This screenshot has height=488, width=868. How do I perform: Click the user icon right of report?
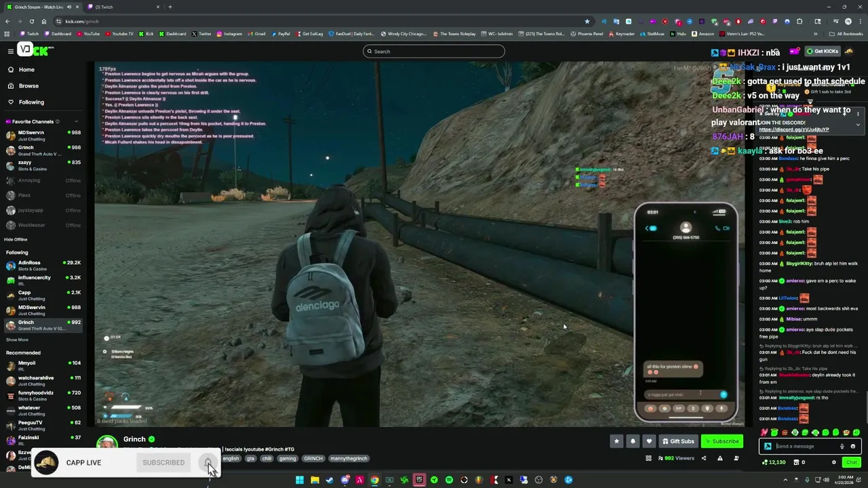click(736, 458)
